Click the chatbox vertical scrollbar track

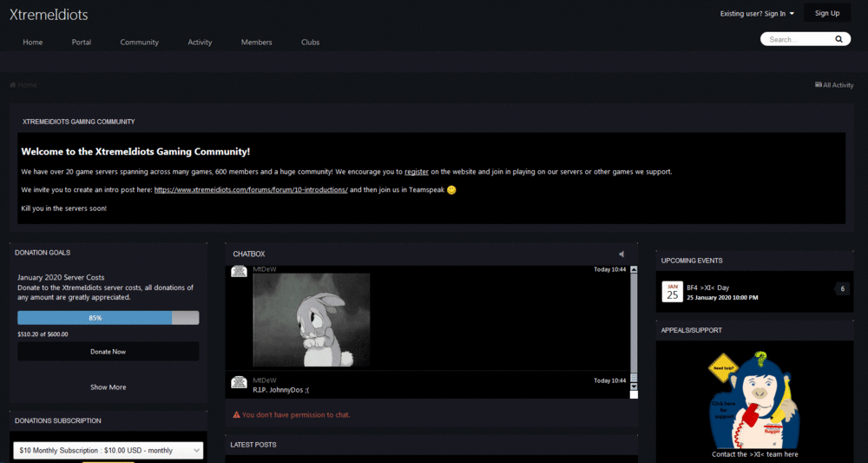coord(634,327)
